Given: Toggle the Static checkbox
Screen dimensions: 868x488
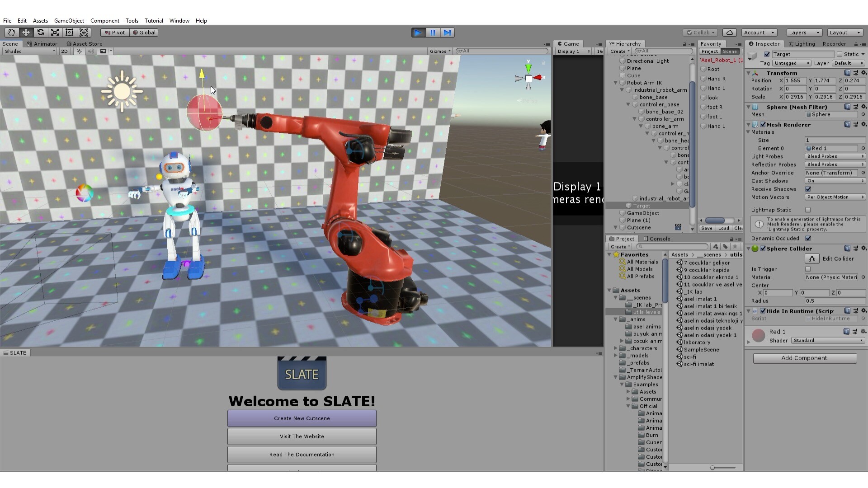Looking at the screenshot, I should (x=840, y=54).
